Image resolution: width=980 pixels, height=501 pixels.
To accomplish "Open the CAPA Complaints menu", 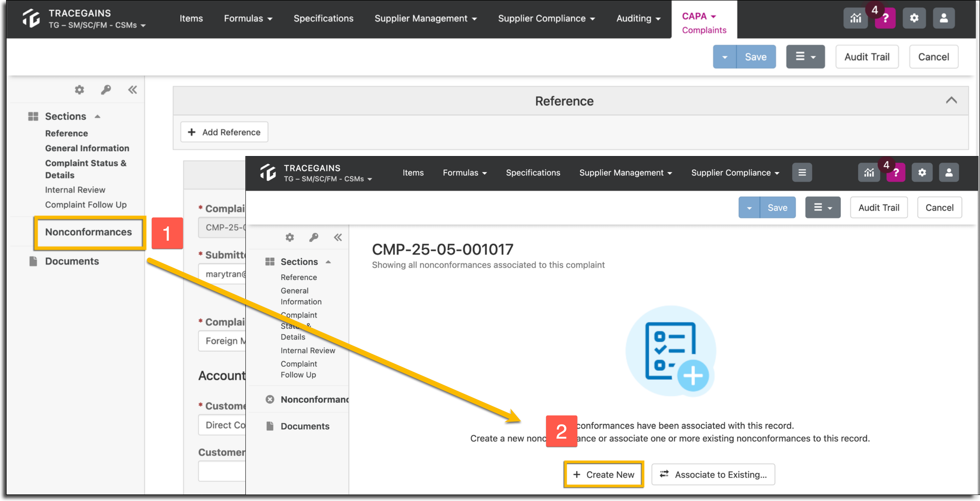I will pos(704,23).
